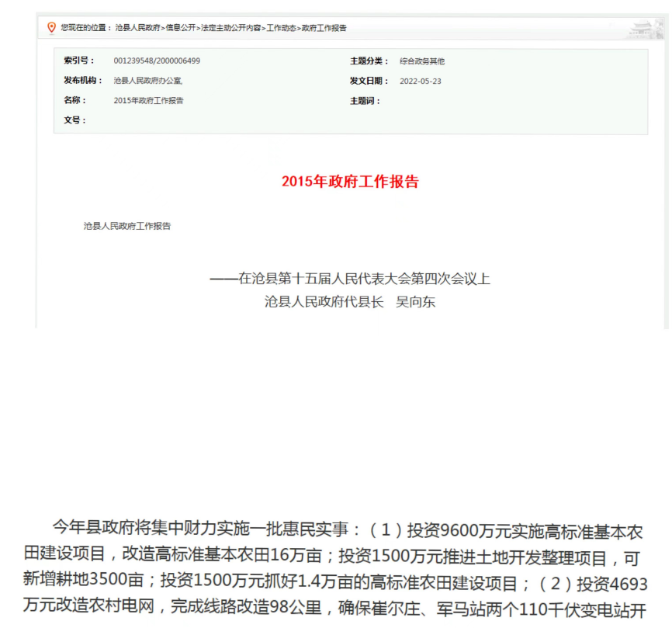Click the 索引号 field label

(75, 61)
